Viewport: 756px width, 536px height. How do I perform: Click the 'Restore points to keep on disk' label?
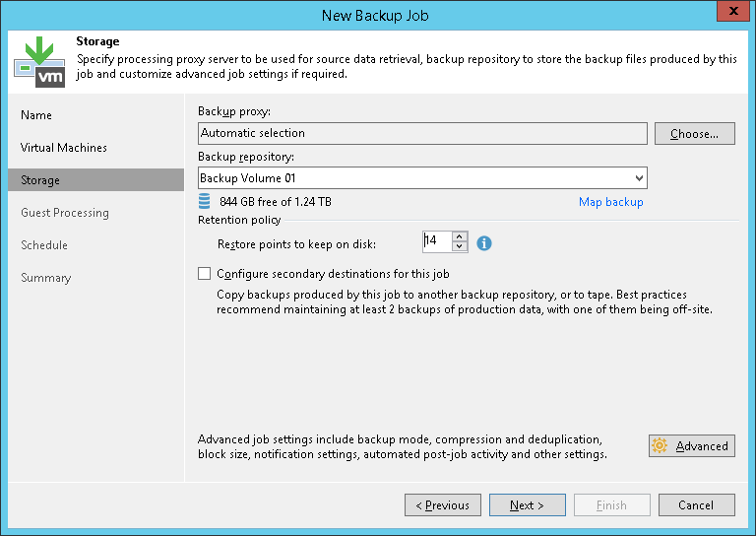click(296, 244)
